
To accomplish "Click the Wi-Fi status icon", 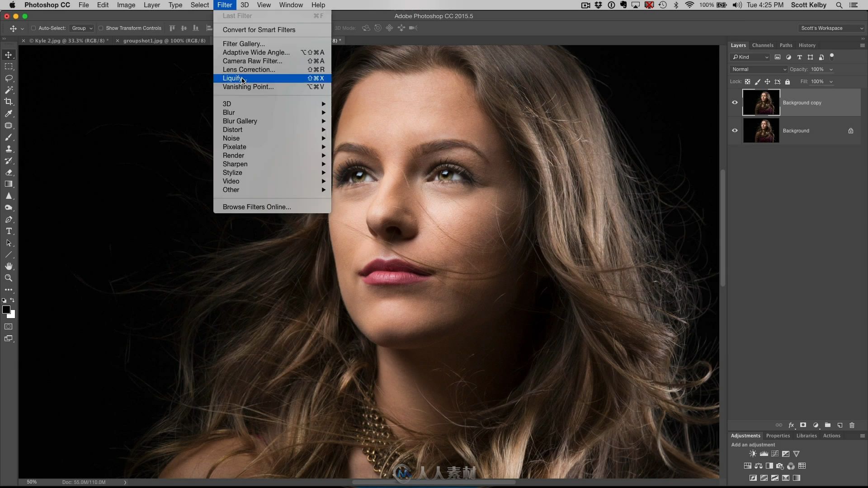I will (x=689, y=5).
